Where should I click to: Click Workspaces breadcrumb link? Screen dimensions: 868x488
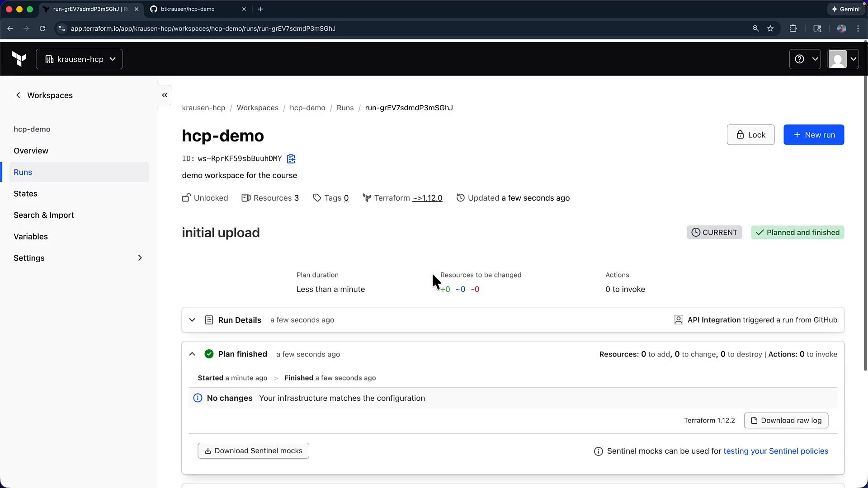(258, 108)
